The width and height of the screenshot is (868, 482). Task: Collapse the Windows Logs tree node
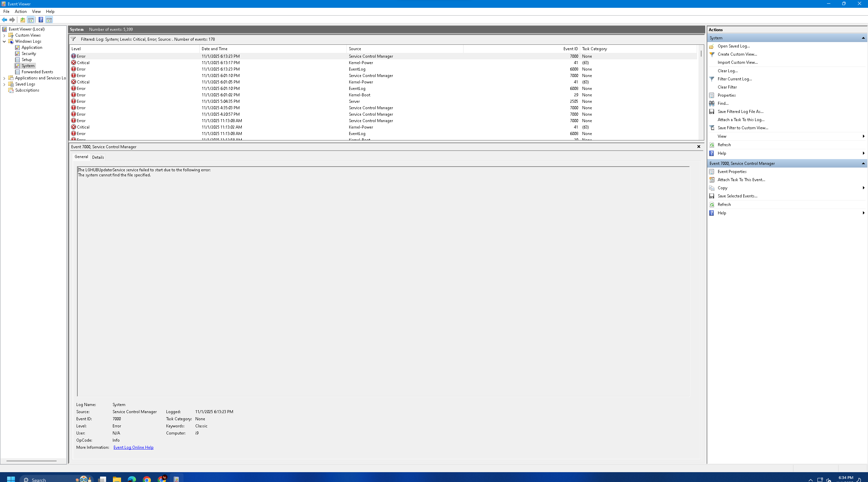4,41
